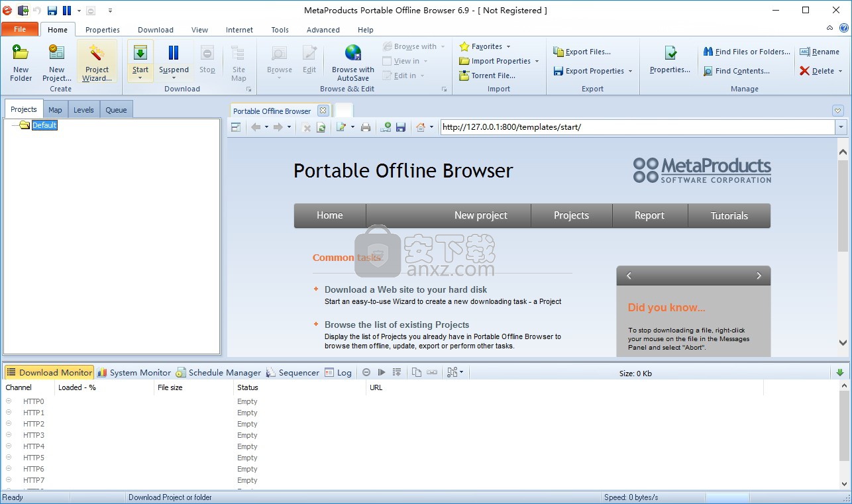Click Export Files in the ribbon

[582, 52]
